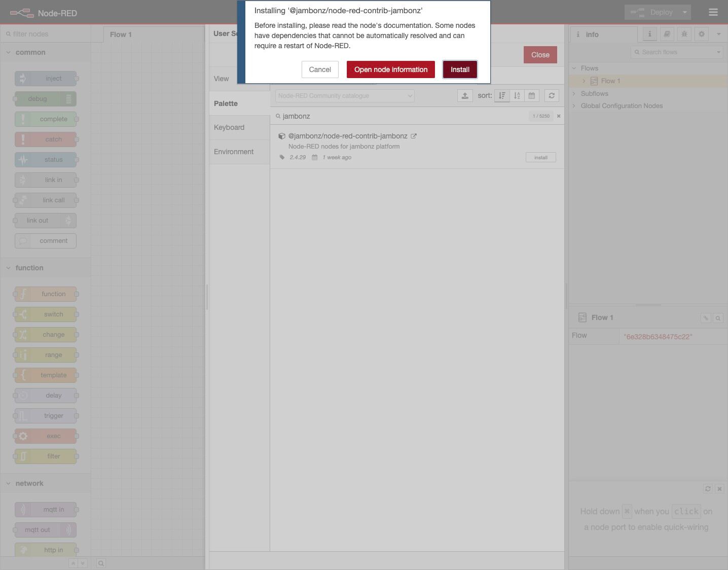Open the Search flows options arrow

pos(718,52)
